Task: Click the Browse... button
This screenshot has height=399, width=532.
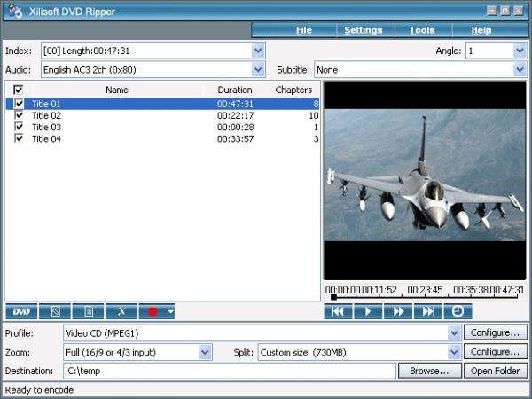Action: pyautogui.click(x=429, y=371)
